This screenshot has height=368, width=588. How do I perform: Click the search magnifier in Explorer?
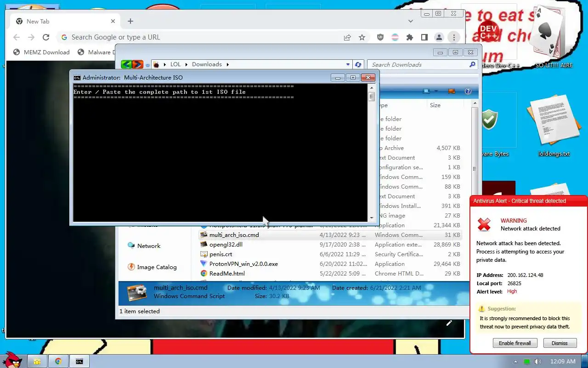472,64
